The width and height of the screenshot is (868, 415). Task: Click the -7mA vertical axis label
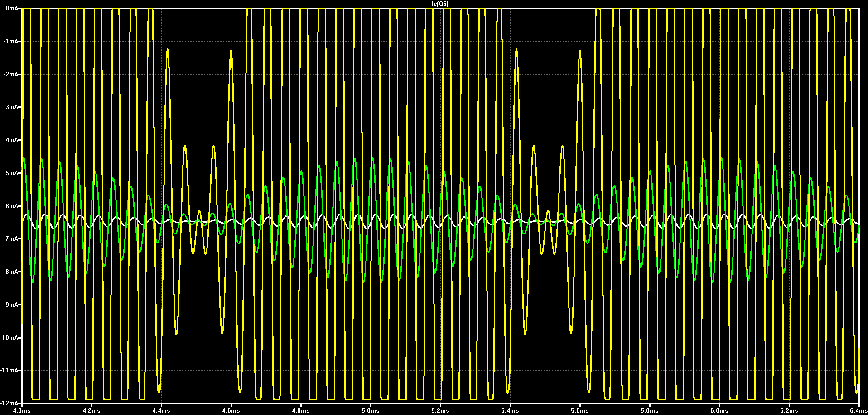pyautogui.click(x=11, y=239)
